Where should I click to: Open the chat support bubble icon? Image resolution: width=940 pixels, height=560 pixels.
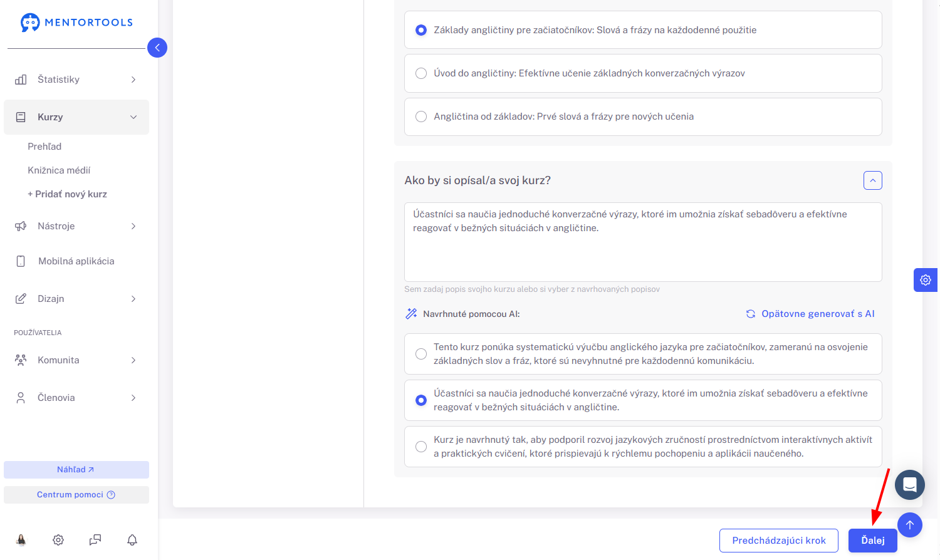(x=910, y=485)
